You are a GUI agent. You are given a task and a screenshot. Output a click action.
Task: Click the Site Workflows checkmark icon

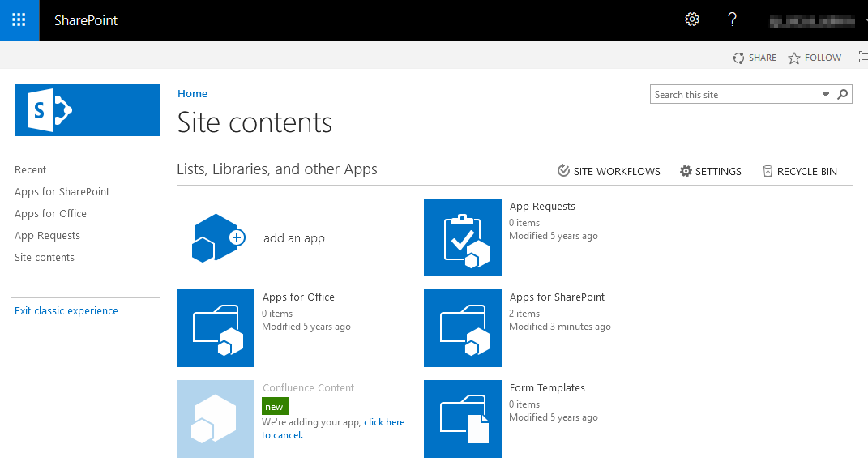click(563, 170)
